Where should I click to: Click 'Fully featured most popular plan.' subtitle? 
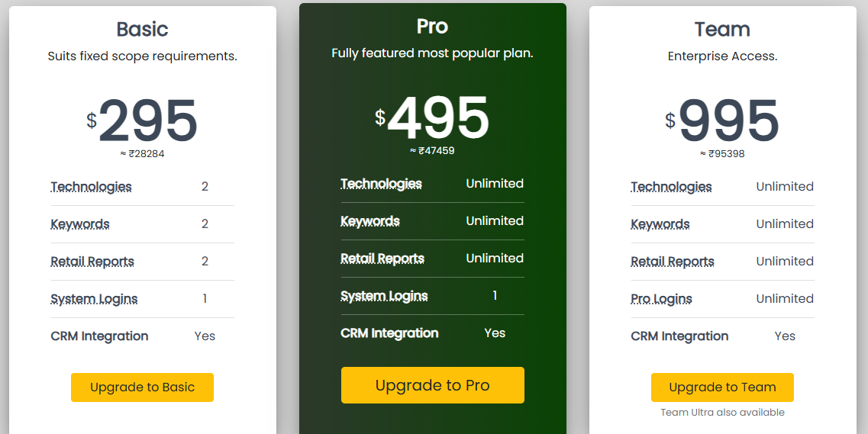[432, 53]
